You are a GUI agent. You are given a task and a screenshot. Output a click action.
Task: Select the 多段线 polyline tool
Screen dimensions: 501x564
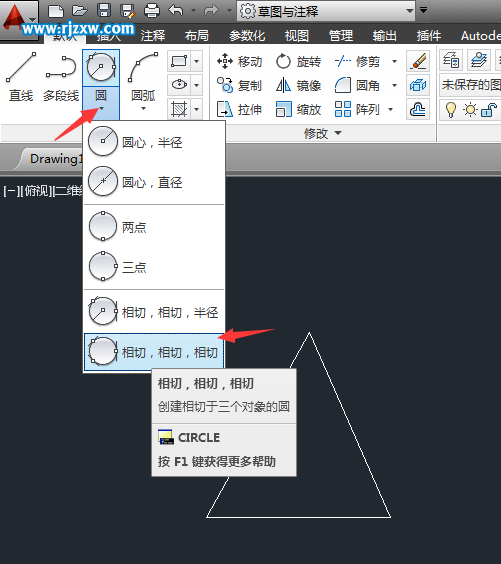61,77
